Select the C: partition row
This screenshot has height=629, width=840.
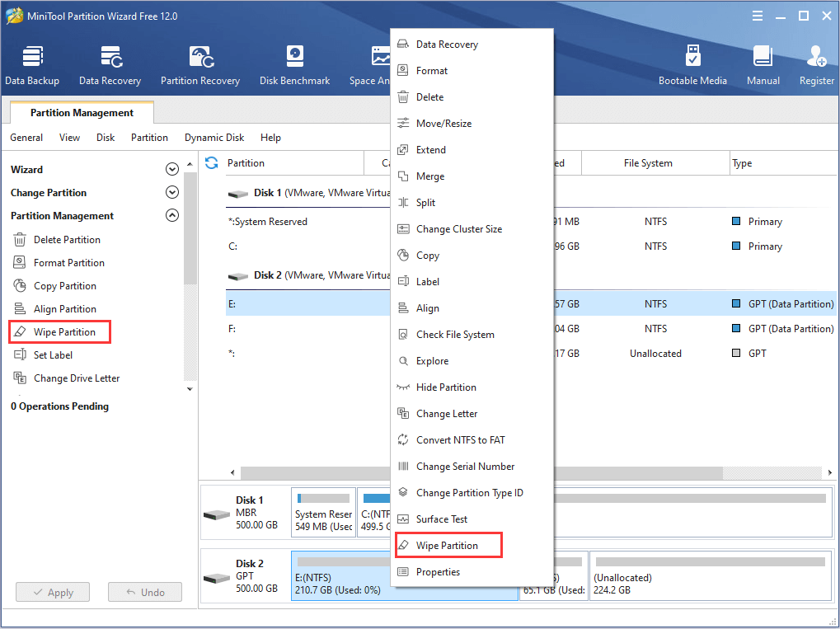coord(308,246)
